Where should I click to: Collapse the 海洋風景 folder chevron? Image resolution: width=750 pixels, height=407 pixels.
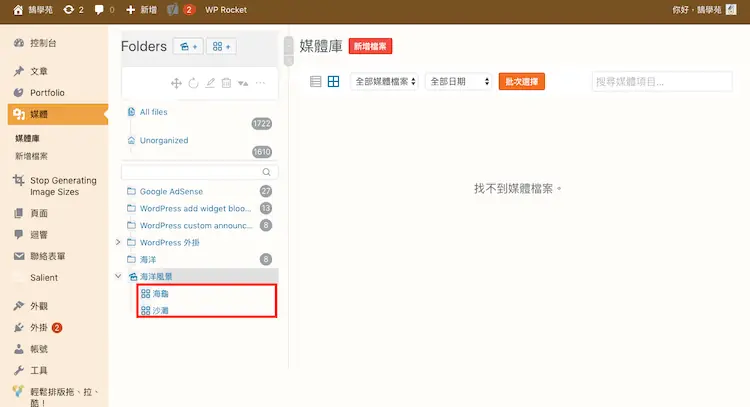tap(118, 276)
